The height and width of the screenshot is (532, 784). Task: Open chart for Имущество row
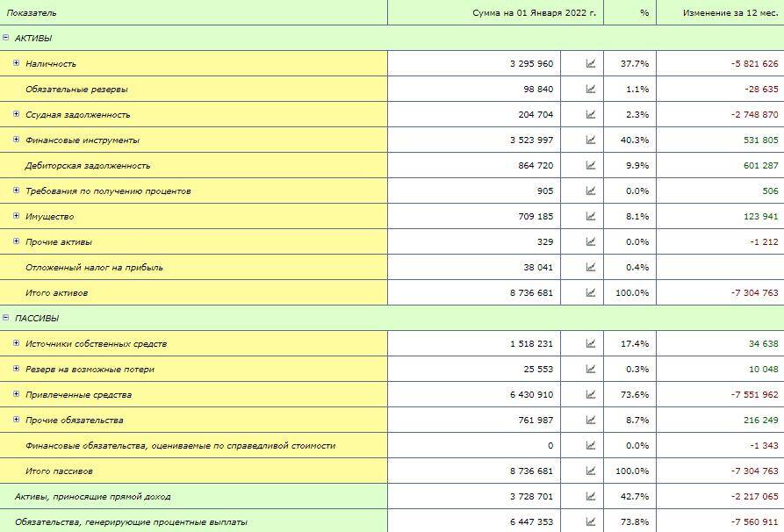(x=591, y=217)
